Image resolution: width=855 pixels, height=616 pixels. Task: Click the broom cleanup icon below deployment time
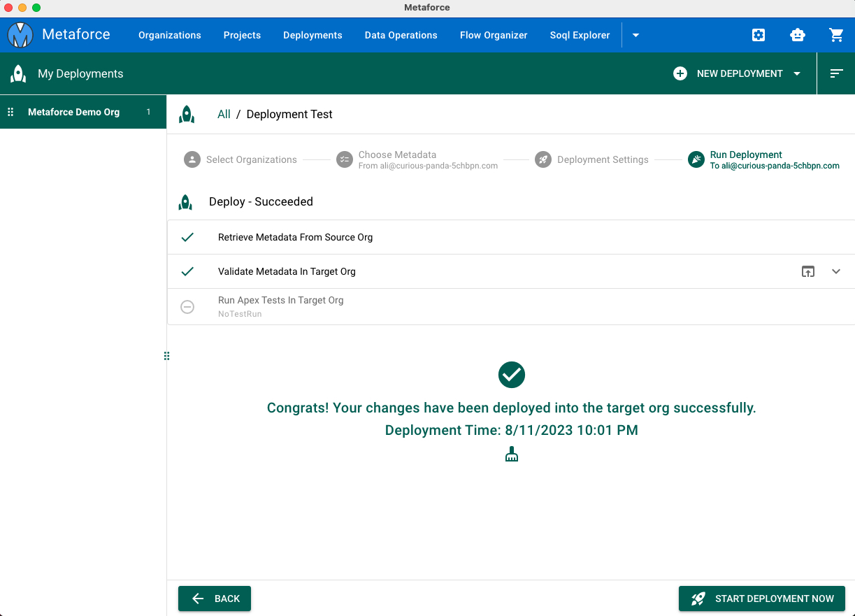[x=512, y=454]
